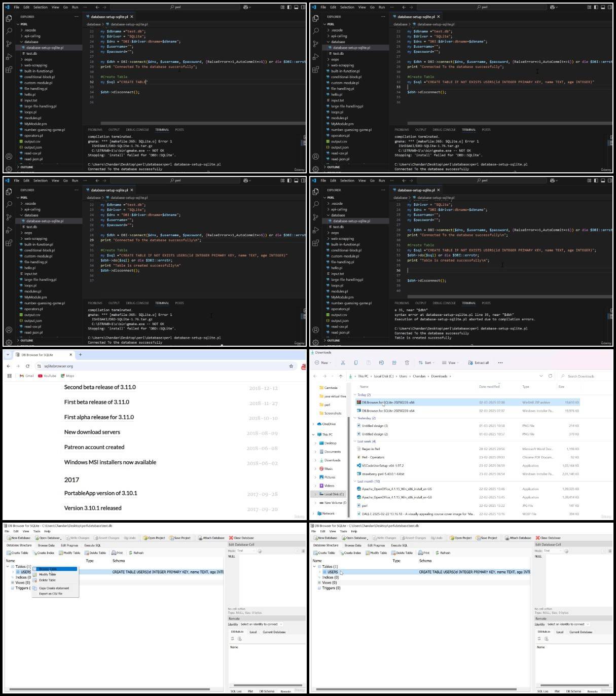Image resolution: width=616 pixels, height=696 pixels.
Task: Collapse Tables (1) in DB Browser without context menu
Action: pyautogui.click(x=314, y=566)
